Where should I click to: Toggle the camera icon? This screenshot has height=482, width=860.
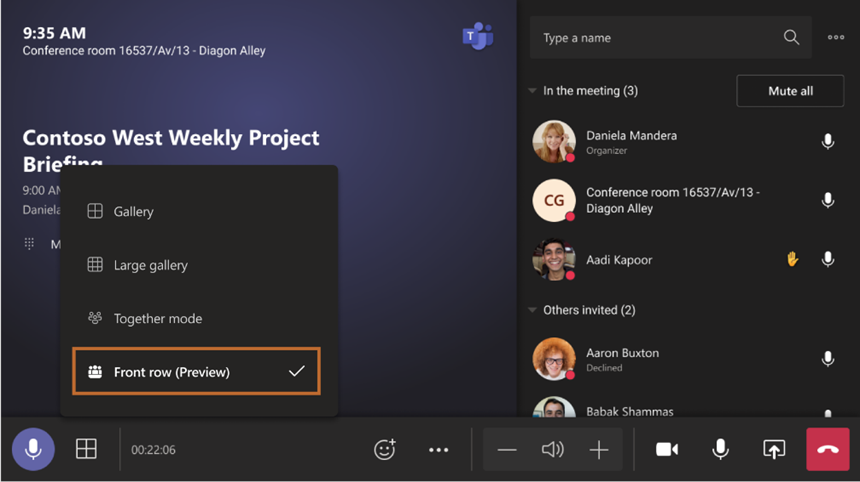[x=667, y=449]
